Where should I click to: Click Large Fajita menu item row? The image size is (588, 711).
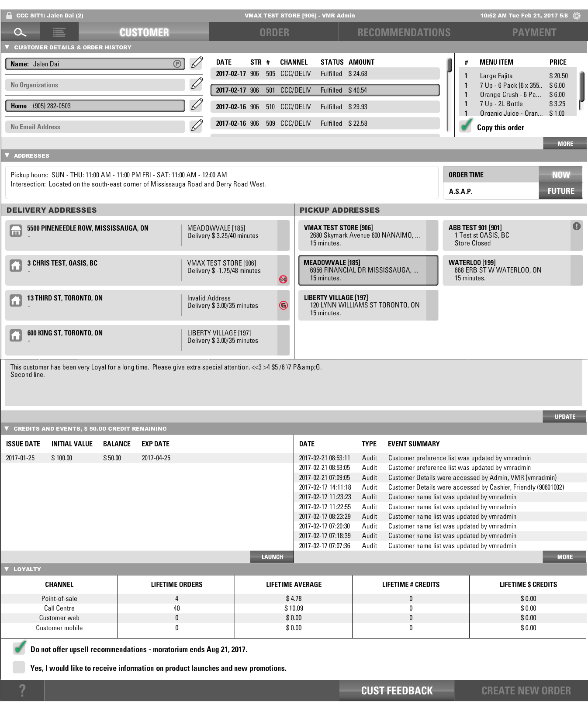[x=518, y=76]
